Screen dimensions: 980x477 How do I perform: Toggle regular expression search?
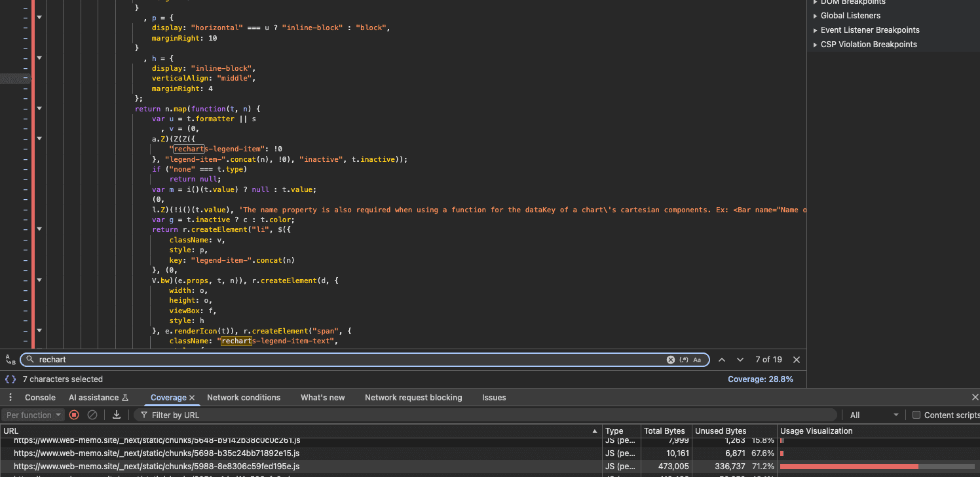coord(684,360)
